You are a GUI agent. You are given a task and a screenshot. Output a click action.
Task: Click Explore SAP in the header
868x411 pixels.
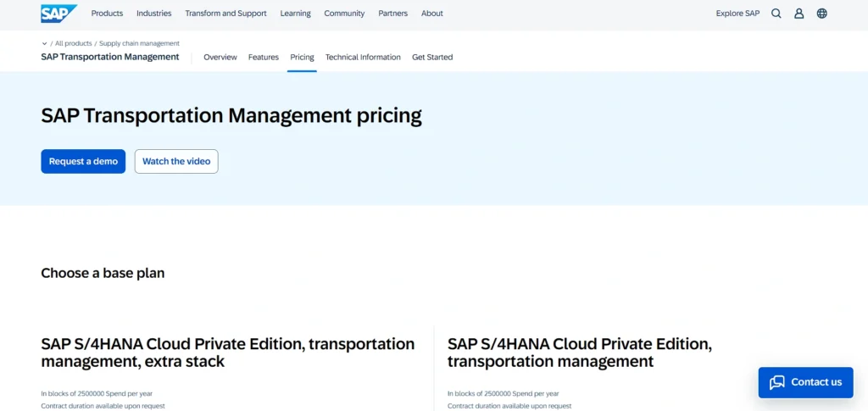coord(738,14)
